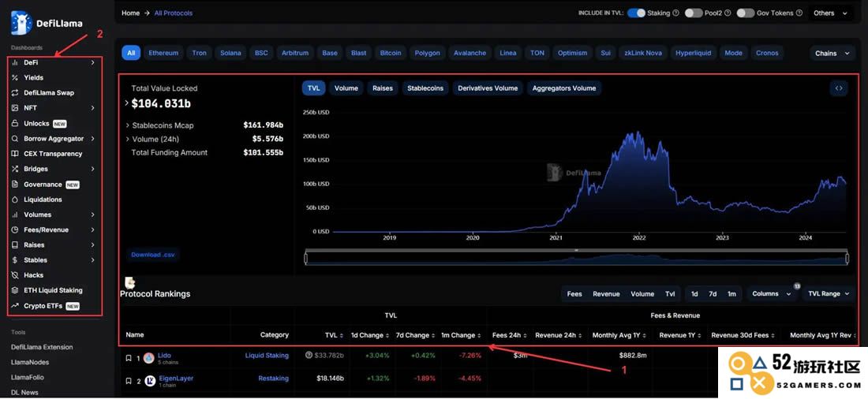Click the ETH Liquid Staking layers icon
This screenshot has height=399, width=868.
(15, 290)
